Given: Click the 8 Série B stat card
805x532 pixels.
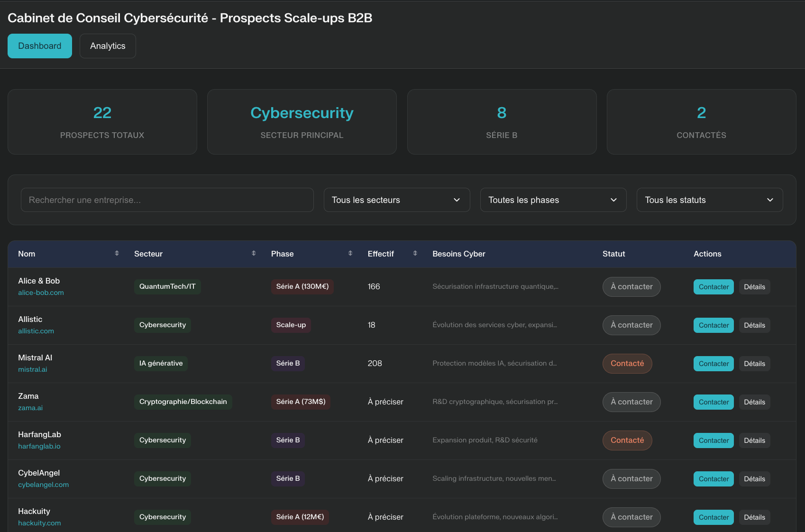Looking at the screenshot, I should 502,122.
